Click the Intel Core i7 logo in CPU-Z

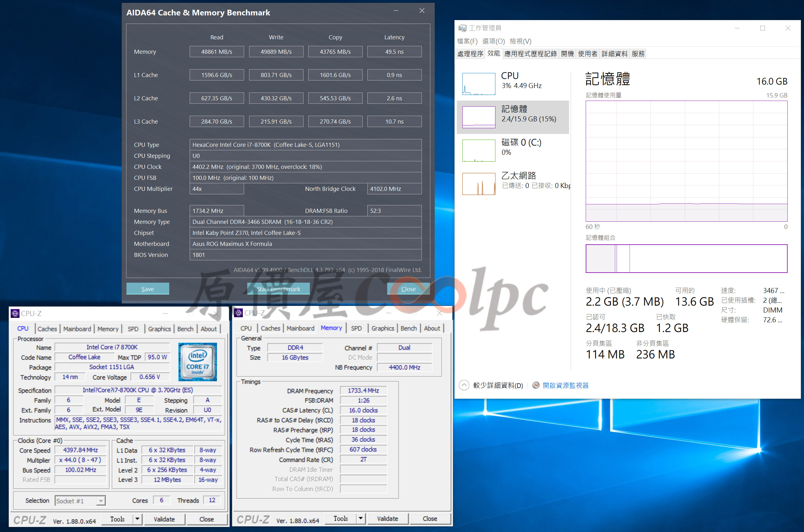click(x=198, y=362)
